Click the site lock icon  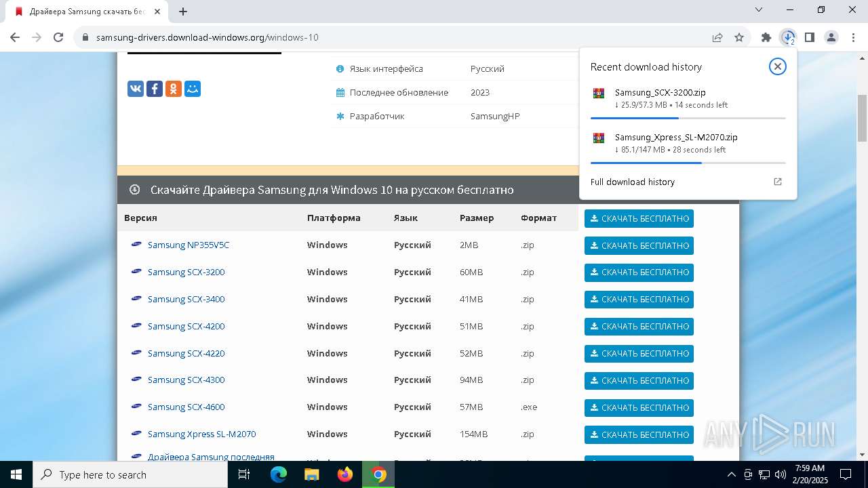85,37
